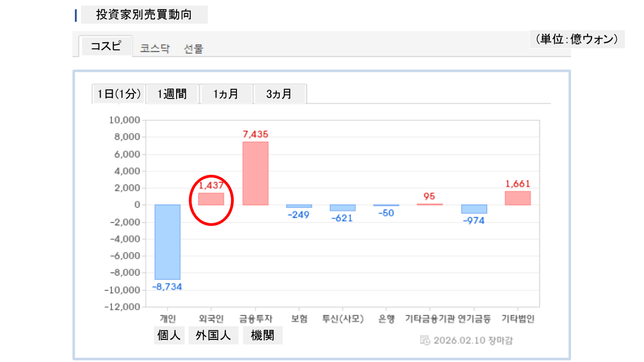Click the 기타법인 bar showing 1,661
The image size is (644, 362).
pyautogui.click(x=518, y=198)
